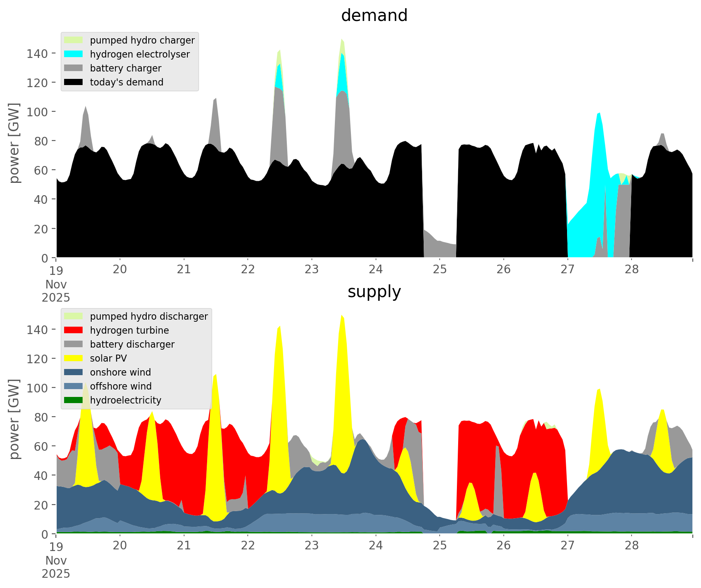The width and height of the screenshot is (701, 588).
Task: Click the 25 date tick under demand chart
Action: coord(439,270)
